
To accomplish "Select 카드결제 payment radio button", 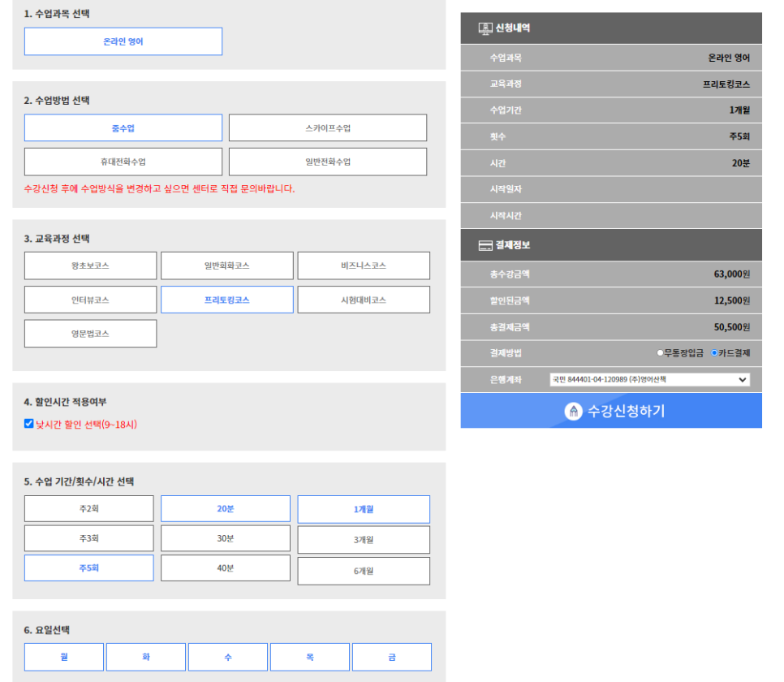I will point(714,352).
